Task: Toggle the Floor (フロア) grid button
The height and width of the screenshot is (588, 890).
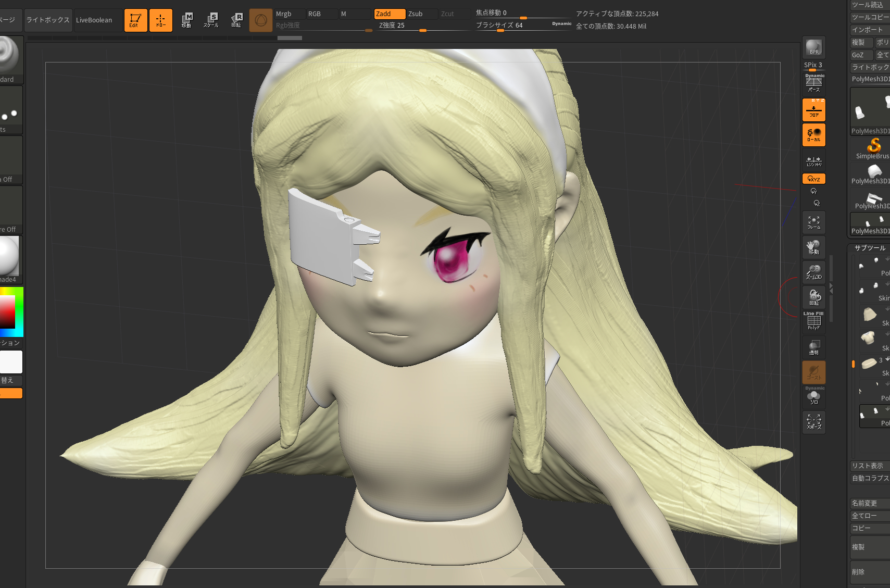Action: click(813, 109)
